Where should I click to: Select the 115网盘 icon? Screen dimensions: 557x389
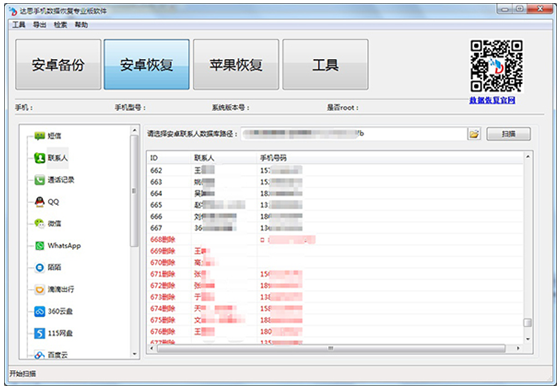[39, 333]
